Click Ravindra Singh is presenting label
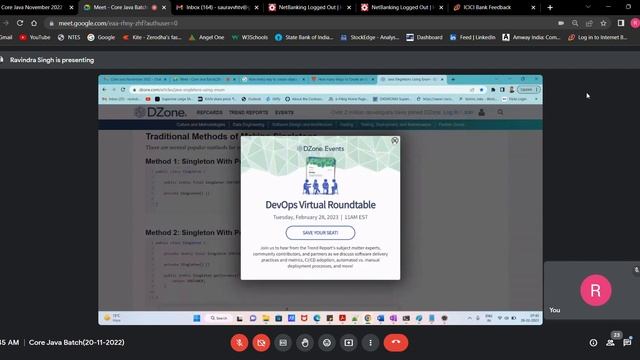The height and width of the screenshot is (360, 640). tap(52, 60)
